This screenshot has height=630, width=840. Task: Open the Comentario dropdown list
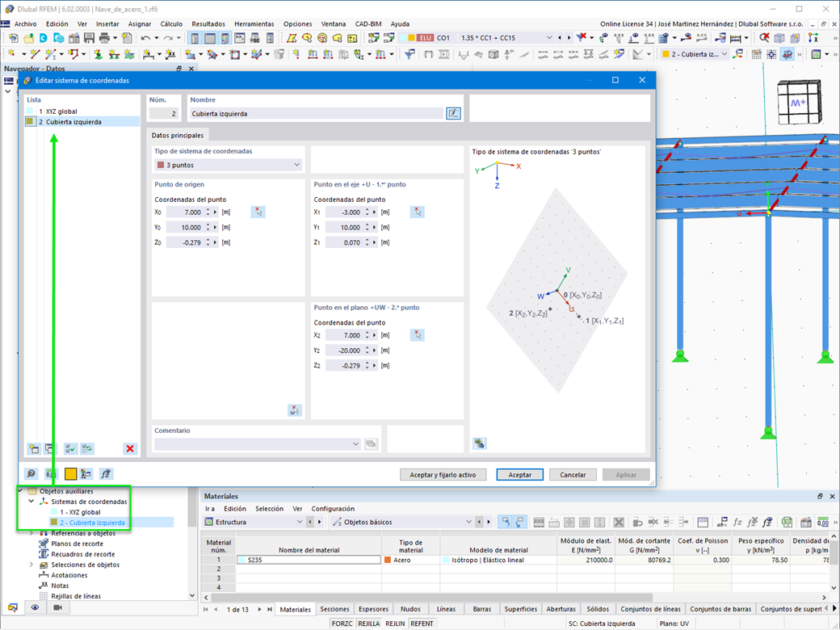(257, 443)
